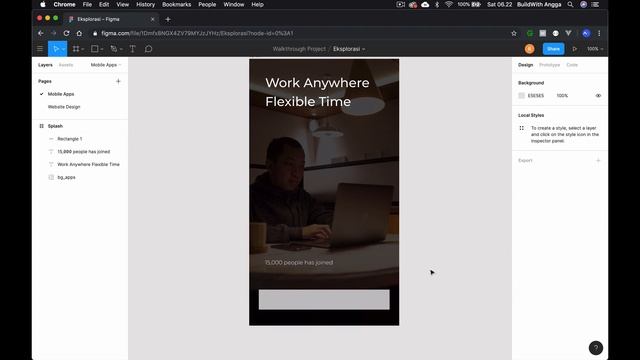Switch to the Layers tab
The image size is (640, 360).
tap(45, 65)
